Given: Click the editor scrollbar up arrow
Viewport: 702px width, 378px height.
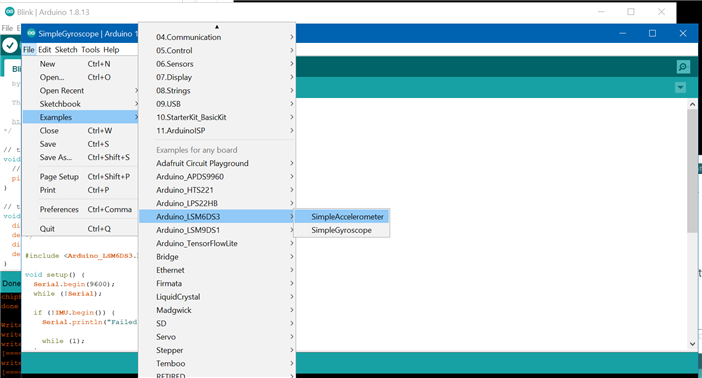Looking at the screenshot, I should coord(692,104).
